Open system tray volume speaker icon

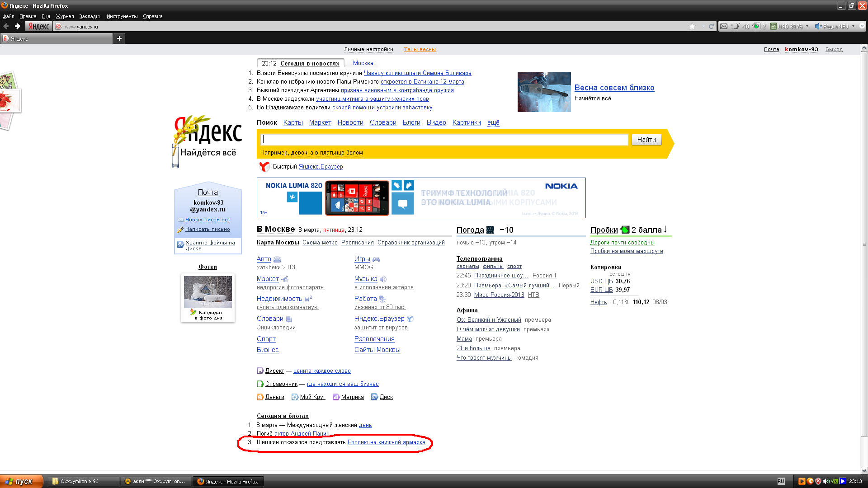point(826,482)
